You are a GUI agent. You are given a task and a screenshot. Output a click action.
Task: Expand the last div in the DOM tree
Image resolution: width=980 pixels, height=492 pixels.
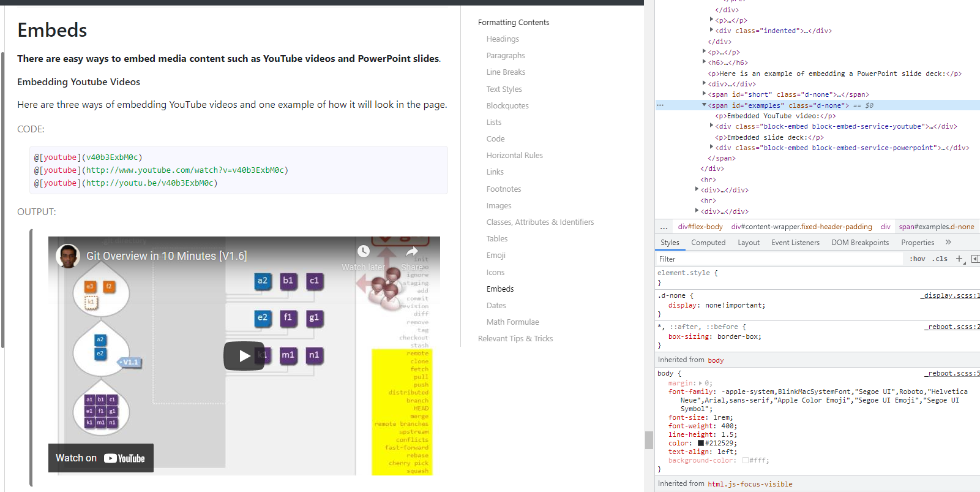pyautogui.click(x=697, y=211)
